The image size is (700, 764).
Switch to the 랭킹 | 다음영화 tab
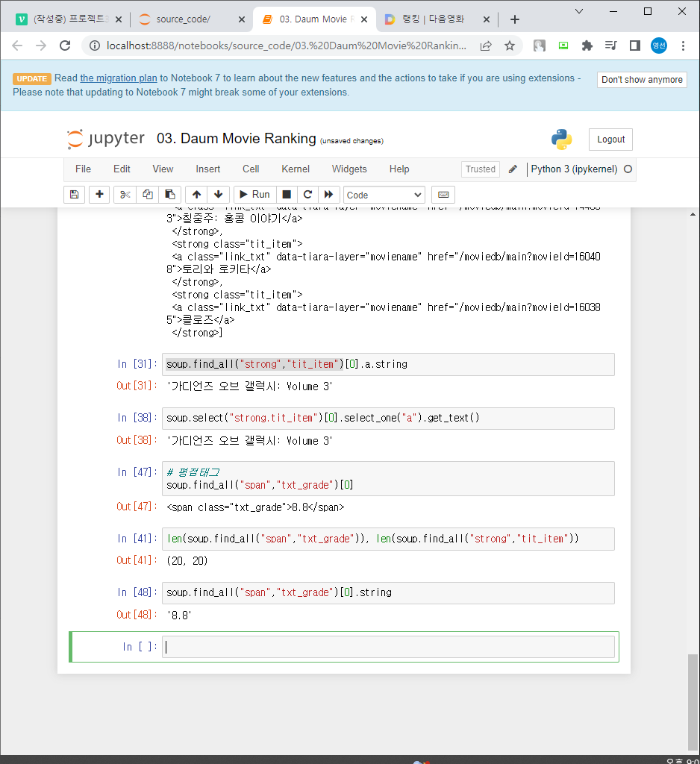coord(433,19)
